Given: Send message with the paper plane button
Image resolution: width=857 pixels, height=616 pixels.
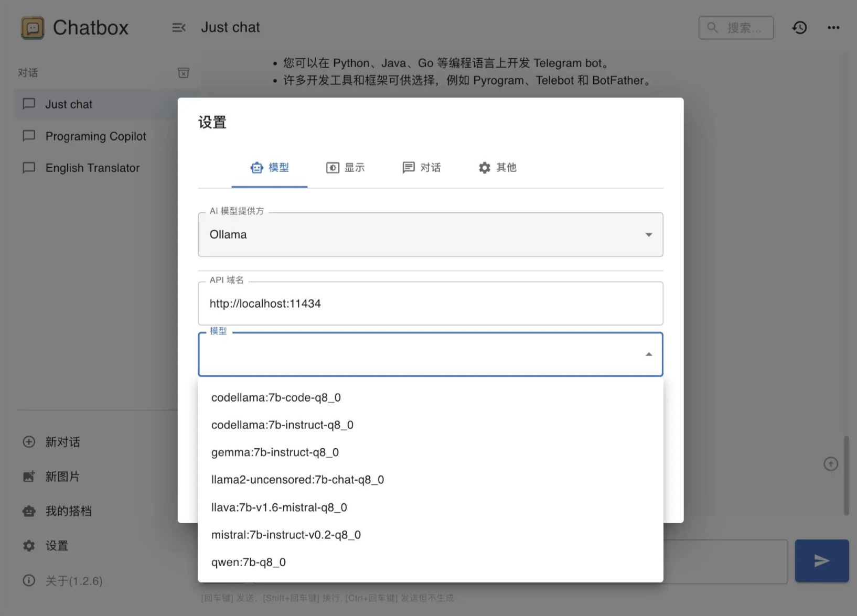Looking at the screenshot, I should tap(822, 561).
